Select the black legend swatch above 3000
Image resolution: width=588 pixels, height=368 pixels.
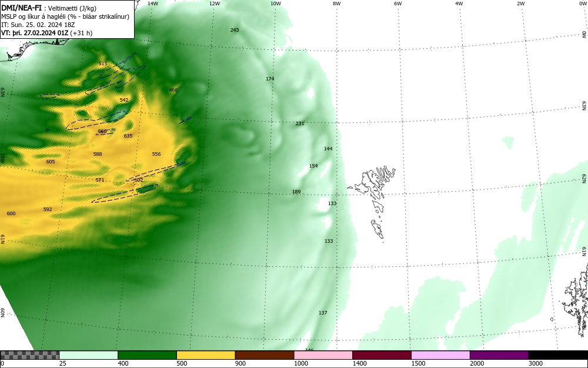[x=558, y=355]
